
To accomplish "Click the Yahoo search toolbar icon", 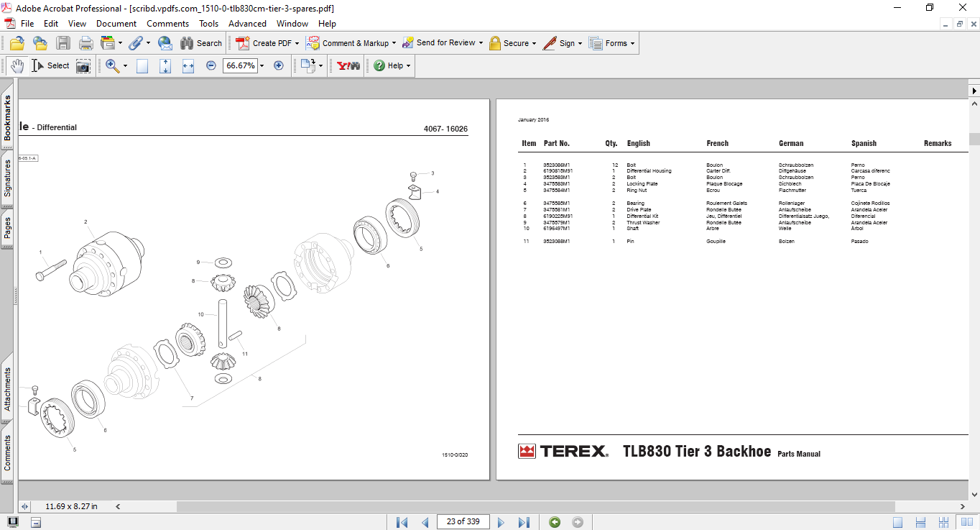I will click(x=348, y=65).
